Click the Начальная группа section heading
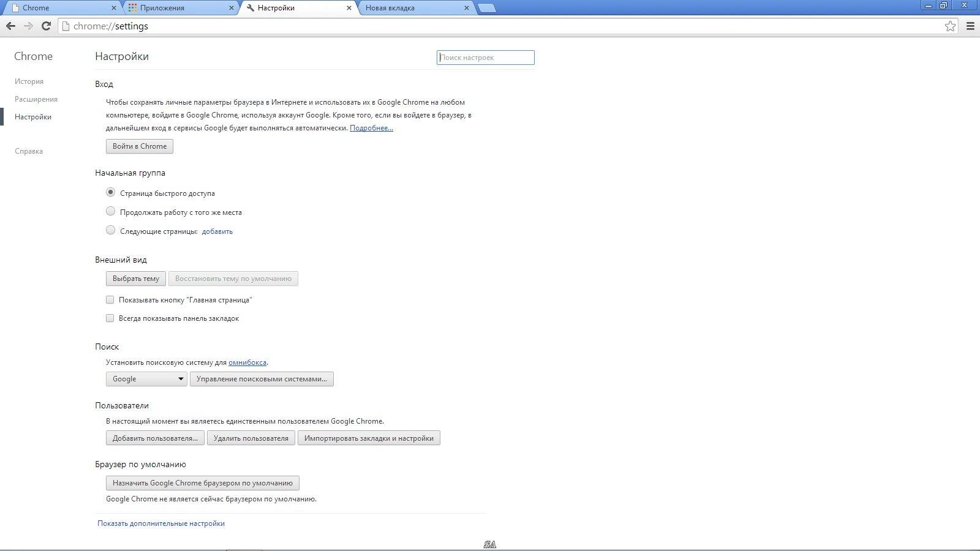 (130, 173)
